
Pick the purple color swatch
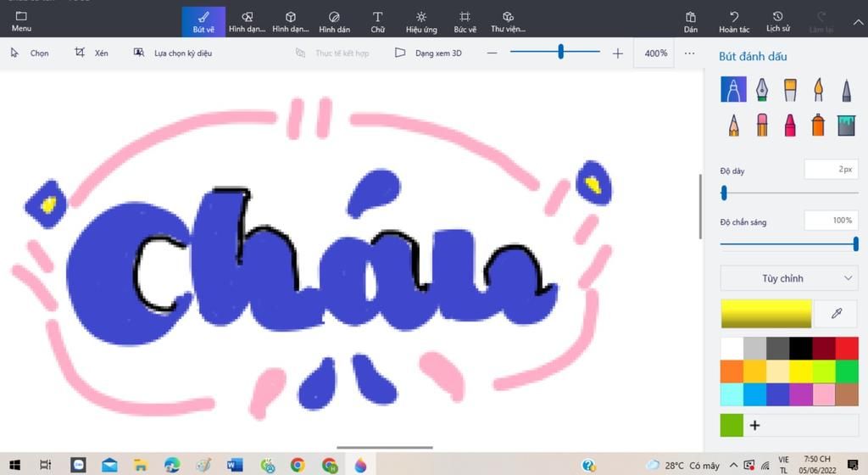pyautogui.click(x=800, y=394)
